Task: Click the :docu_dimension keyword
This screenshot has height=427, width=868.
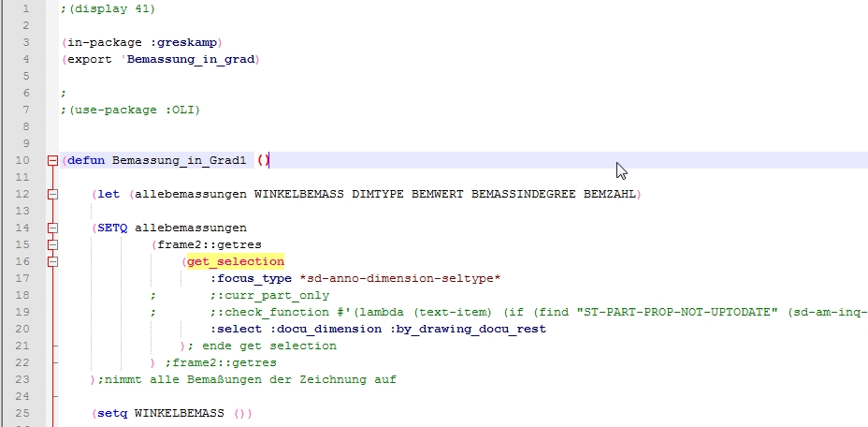Action: tap(325, 330)
